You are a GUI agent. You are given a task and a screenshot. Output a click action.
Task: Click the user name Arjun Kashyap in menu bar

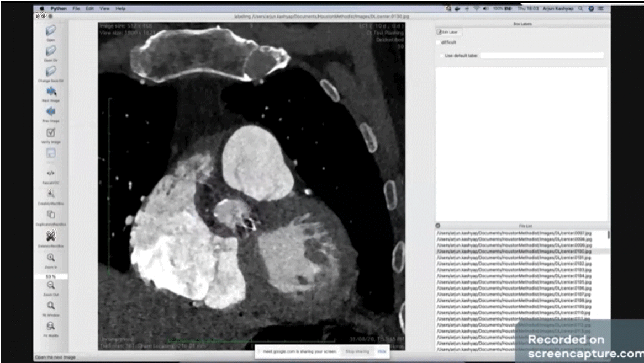tap(558, 8)
